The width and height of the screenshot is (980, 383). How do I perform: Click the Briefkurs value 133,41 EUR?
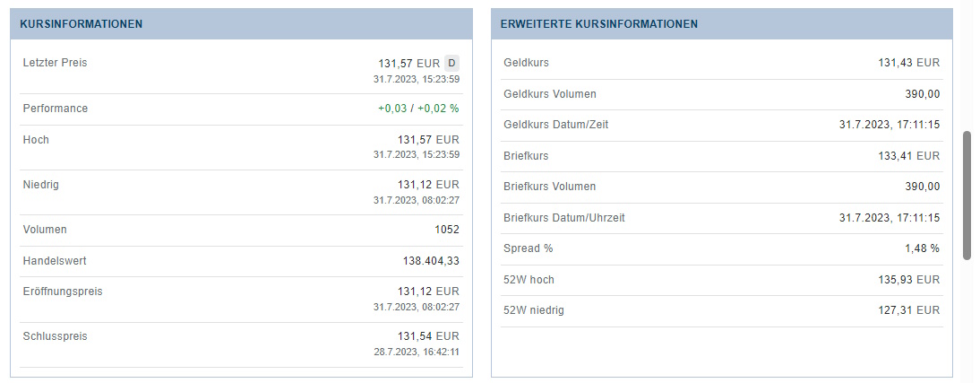908,156
